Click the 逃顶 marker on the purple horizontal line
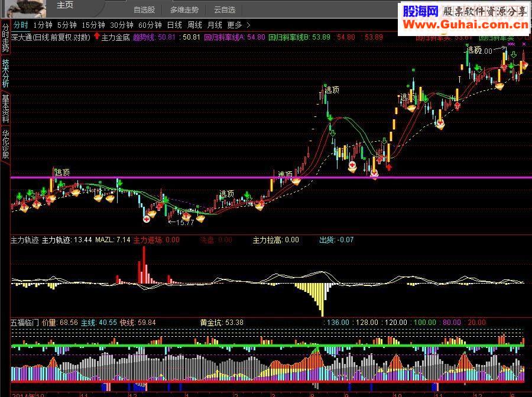This screenshot has width=532, height=397. (x=286, y=174)
